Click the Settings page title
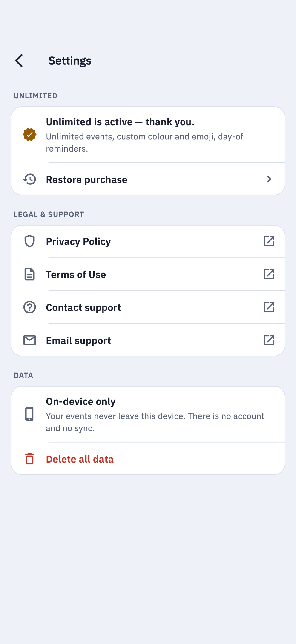The height and width of the screenshot is (644, 296). (x=70, y=61)
